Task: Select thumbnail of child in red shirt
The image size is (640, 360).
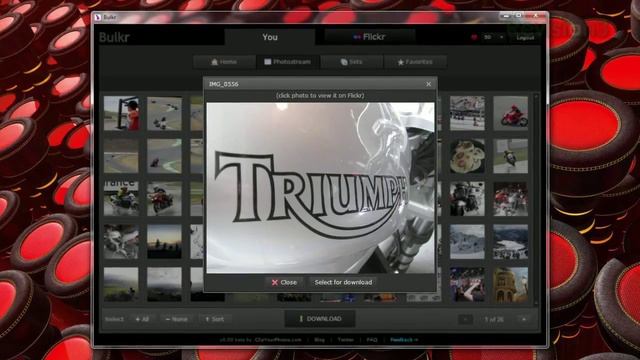Action: tap(121, 113)
